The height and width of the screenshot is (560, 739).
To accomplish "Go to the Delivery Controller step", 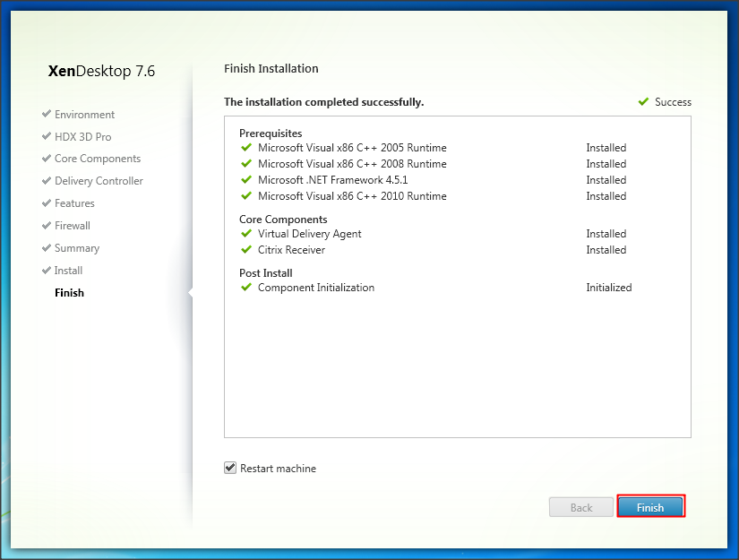I will 99,181.
